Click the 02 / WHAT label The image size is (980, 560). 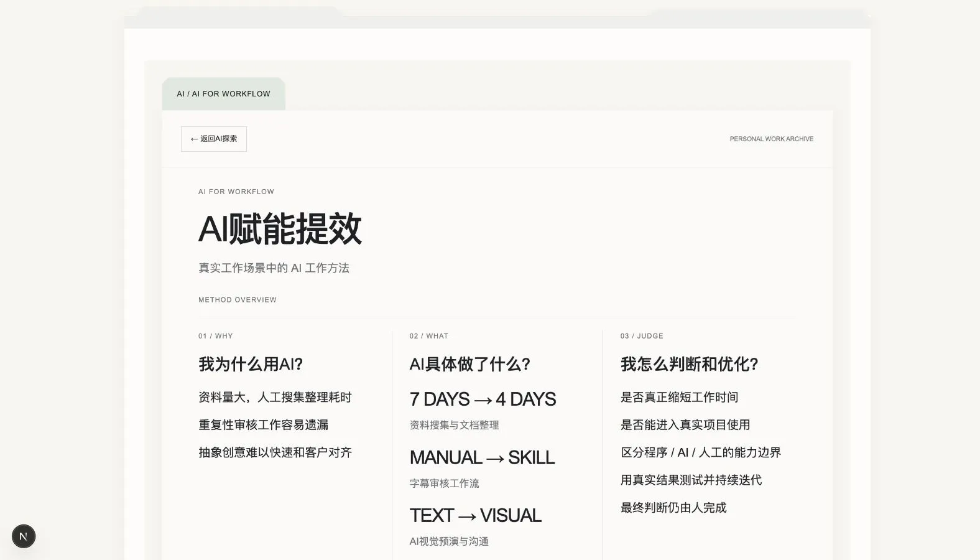[428, 336]
